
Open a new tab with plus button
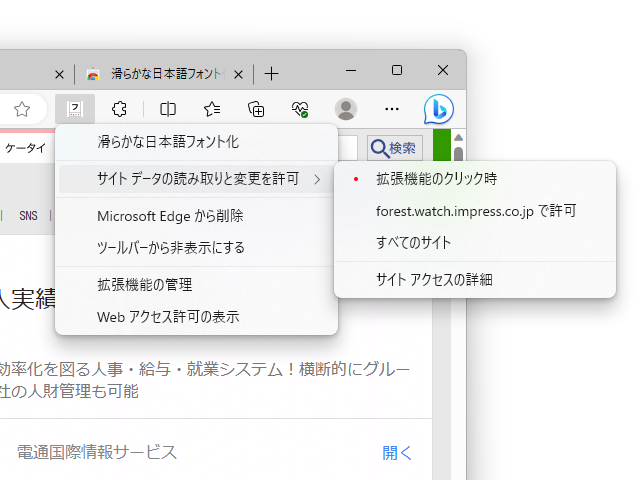(271, 74)
